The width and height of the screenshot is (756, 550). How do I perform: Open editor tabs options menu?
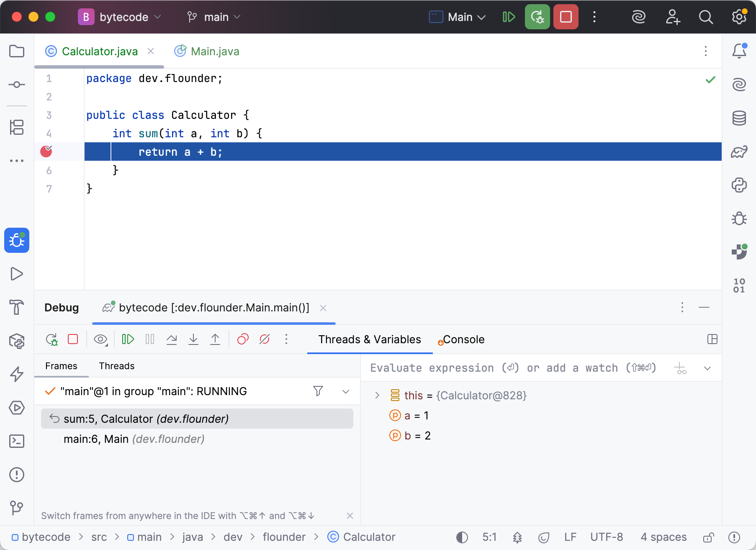[x=706, y=51]
